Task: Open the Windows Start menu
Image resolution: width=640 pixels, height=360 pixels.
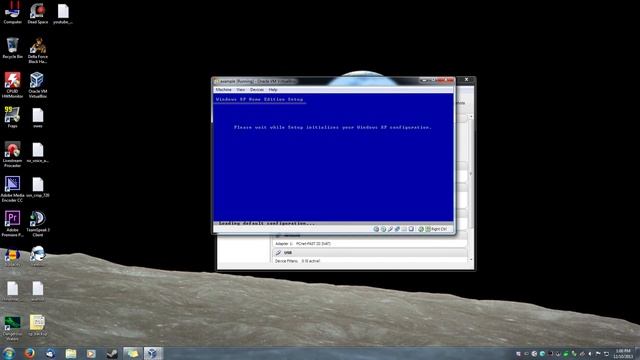Action: point(9,353)
